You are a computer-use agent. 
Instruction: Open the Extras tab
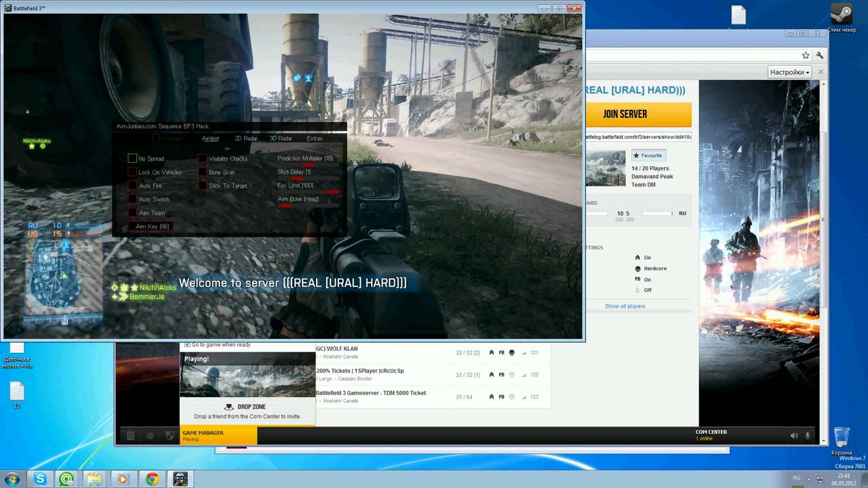[x=315, y=138]
